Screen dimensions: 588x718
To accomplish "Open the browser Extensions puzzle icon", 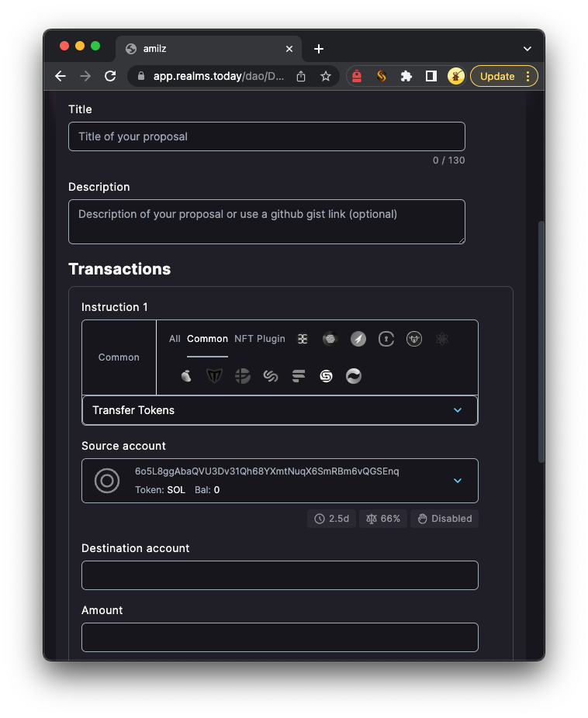I will [x=406, y=76].
